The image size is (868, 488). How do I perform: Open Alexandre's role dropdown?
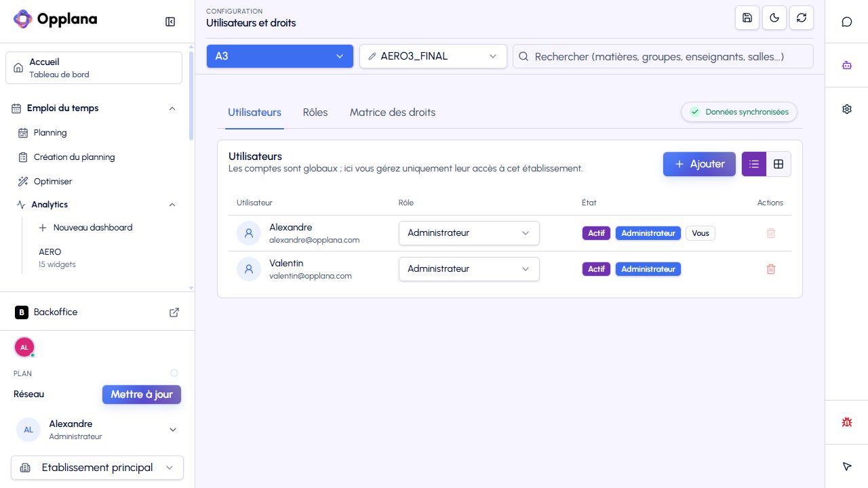tap(469, 233)
